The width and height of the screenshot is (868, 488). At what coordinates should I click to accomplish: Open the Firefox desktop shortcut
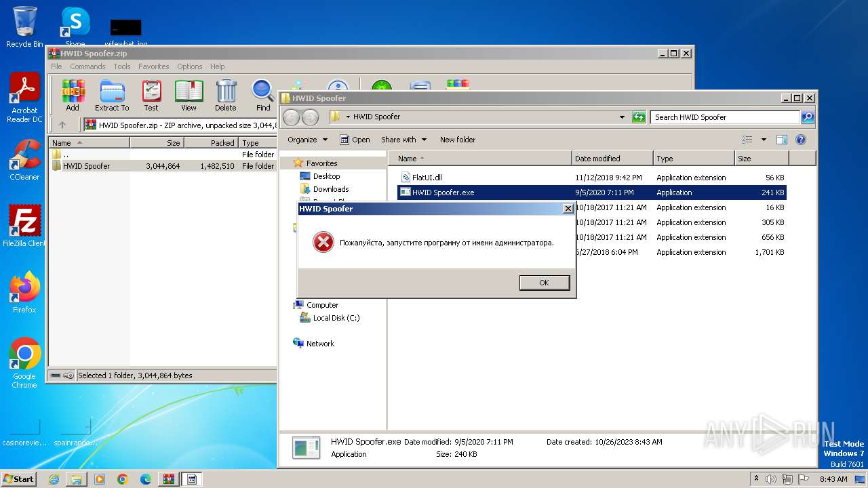coord(24,292)
